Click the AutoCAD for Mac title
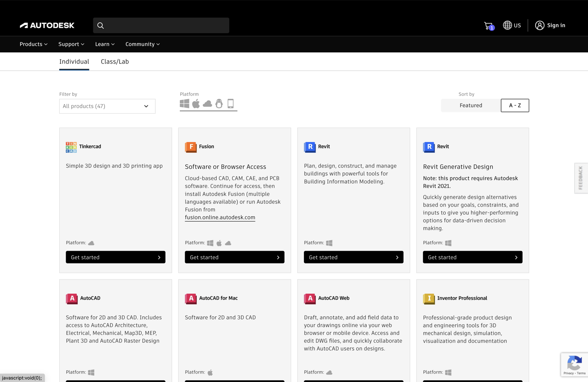Viewport: 588px width, 382px height. [218, 298]
